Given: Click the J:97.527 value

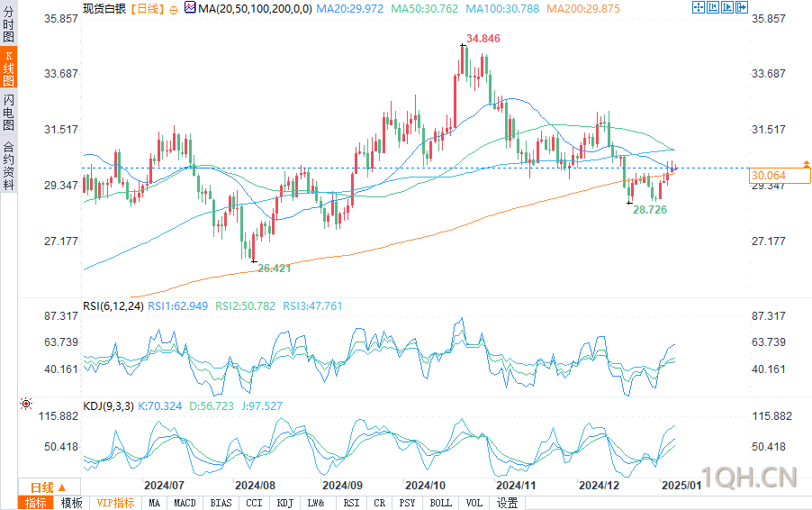Looking at the screenshot, I should coord(262,406).
